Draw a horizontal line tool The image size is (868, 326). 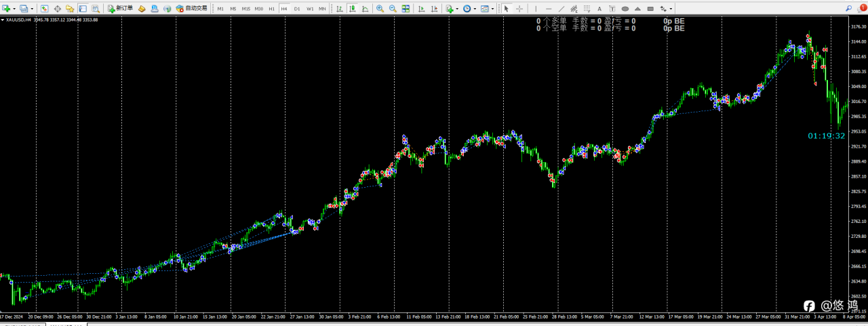(x=549, y=9)
